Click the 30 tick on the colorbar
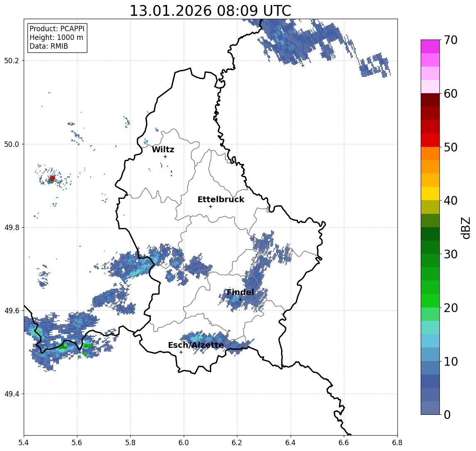 point(450,254)
